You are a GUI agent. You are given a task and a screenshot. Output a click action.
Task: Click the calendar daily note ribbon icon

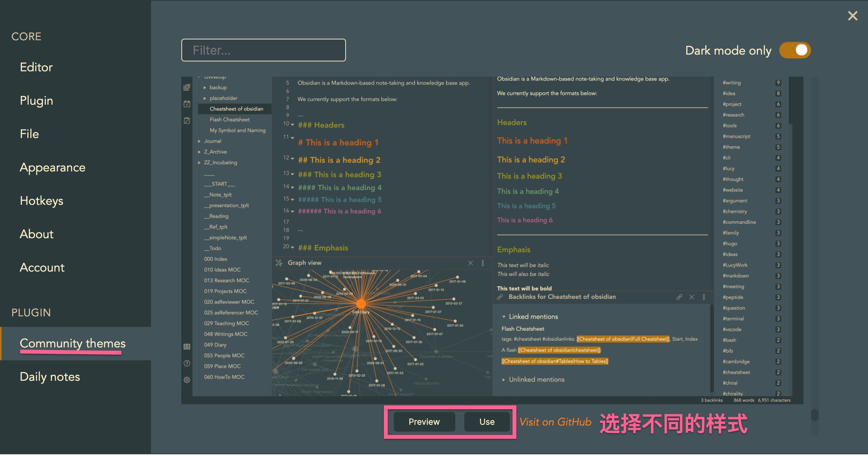pyautogui.click(x=187, y=104)
